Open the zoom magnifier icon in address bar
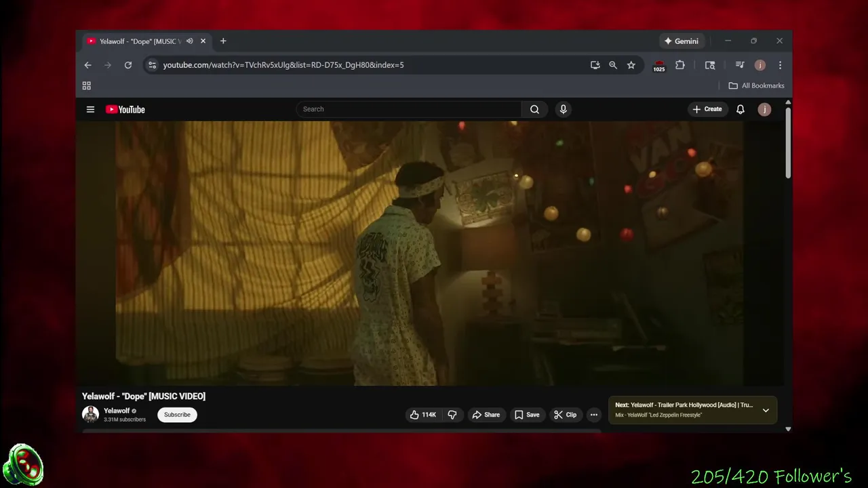Viewport: 868px width, 488px height. pos(613,65)
